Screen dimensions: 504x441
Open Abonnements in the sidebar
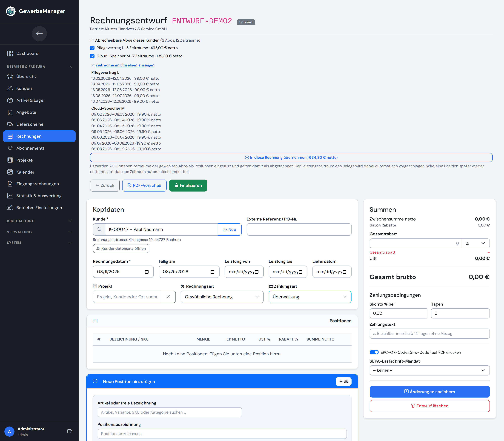coord(39,148)
